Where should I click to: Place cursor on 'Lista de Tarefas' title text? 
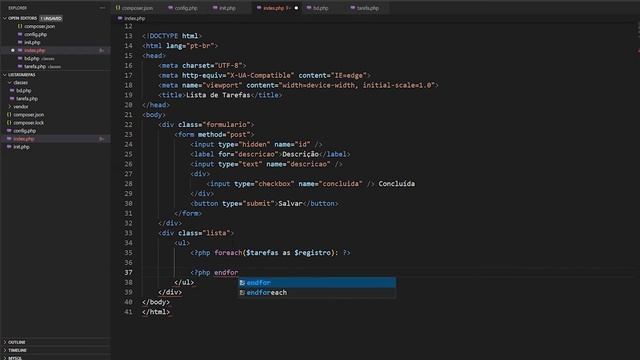point(218,95)
